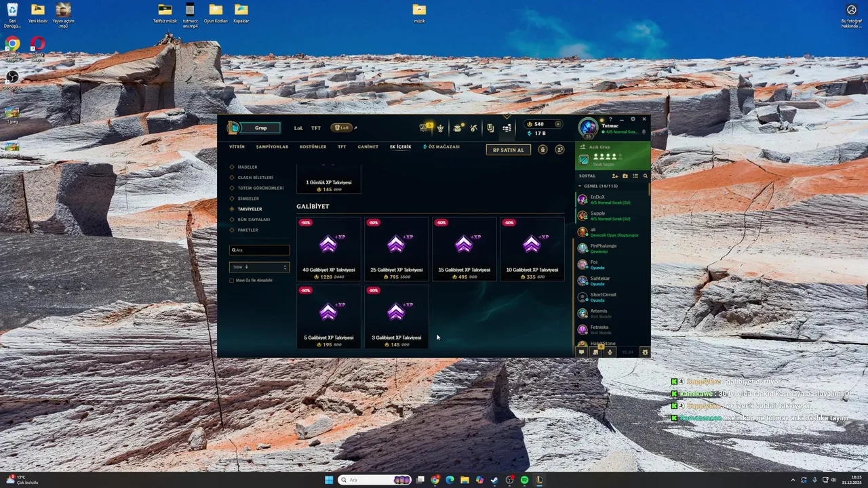
Task: Open friend EnDoX in the friends list
Action: click(x=612, y=199)
